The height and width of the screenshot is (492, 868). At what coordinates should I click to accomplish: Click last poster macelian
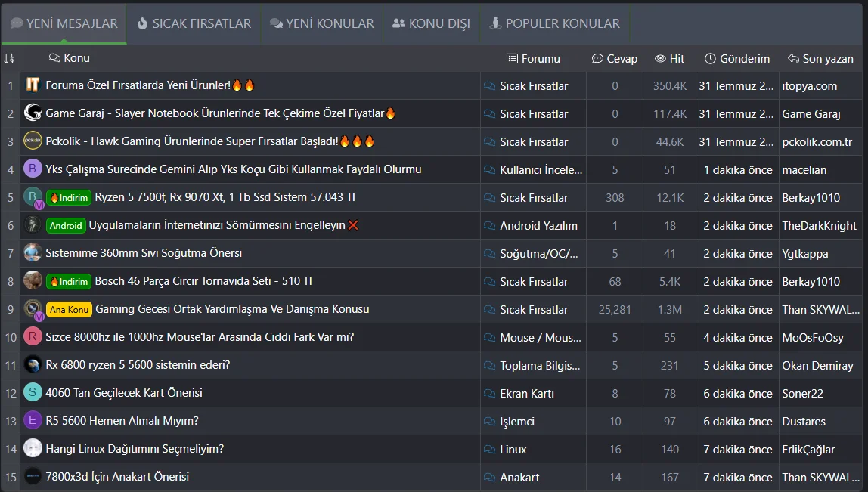click(804, 170)
